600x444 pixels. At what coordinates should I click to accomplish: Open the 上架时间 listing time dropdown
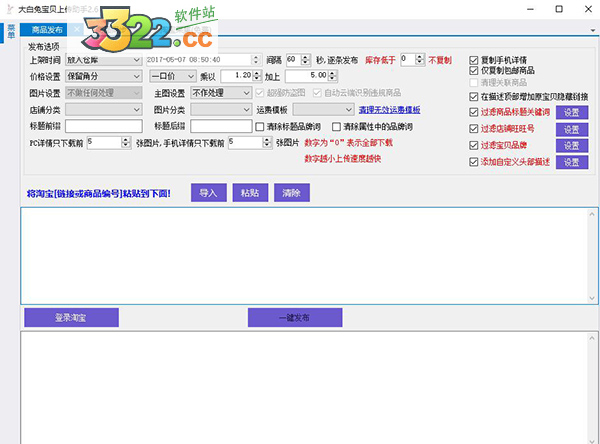(136, 59)
